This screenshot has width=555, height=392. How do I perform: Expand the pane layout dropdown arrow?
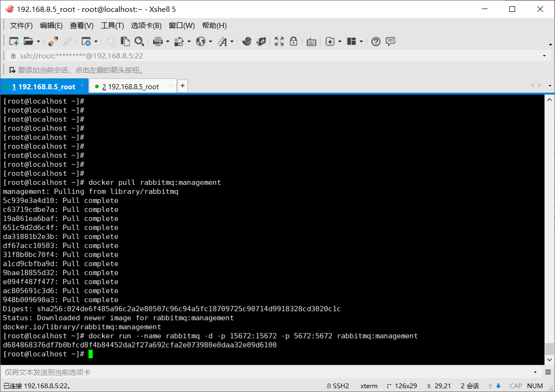coord(361,42)
